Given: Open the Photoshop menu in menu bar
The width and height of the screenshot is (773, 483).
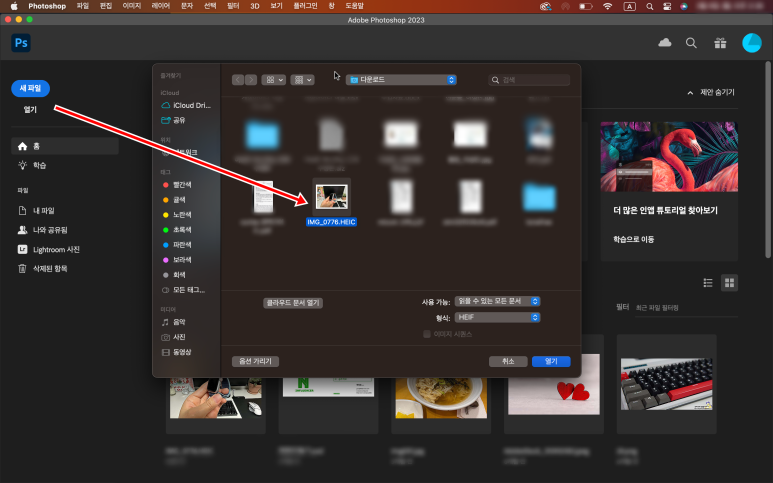Looking at the screenshot, I should [47, 6].
